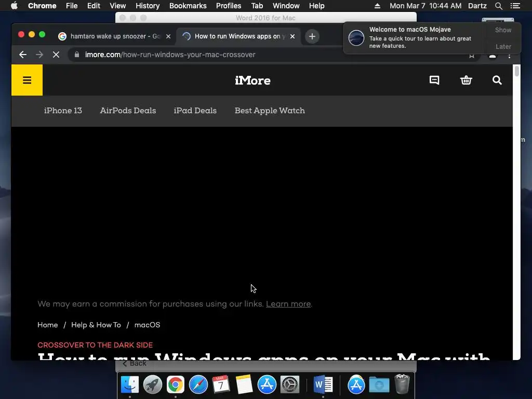This screenshot has width=532, height=399.
Task: Close the hamtaro wake up snoozer tab
Action: 168,36
